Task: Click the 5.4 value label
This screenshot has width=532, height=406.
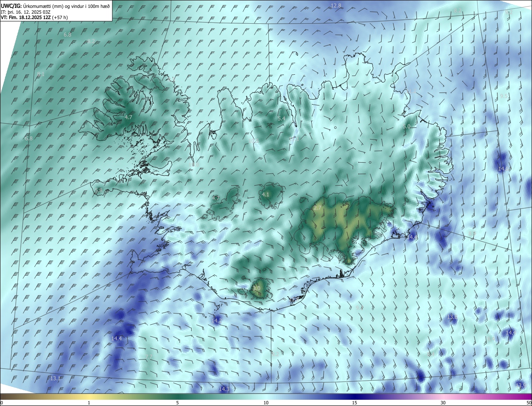Action: [x=281, y=118]
